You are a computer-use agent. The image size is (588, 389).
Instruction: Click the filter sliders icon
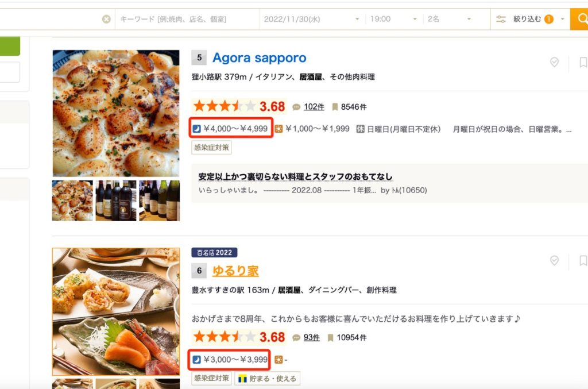pos(501,19)
